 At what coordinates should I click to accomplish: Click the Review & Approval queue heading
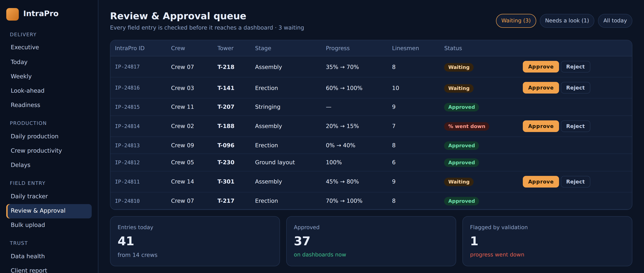pos(178,16)
